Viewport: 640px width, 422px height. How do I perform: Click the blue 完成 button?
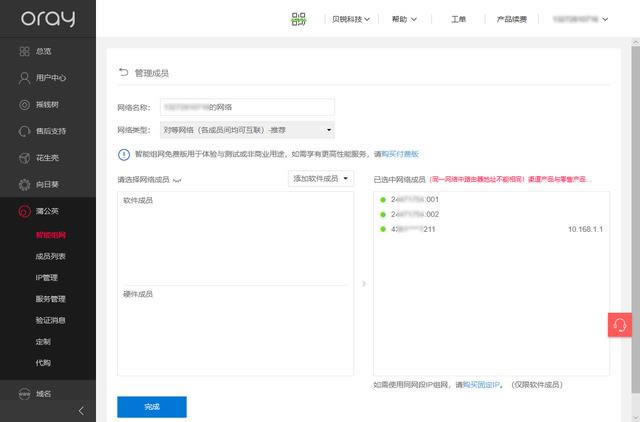[x=151, y=407]
